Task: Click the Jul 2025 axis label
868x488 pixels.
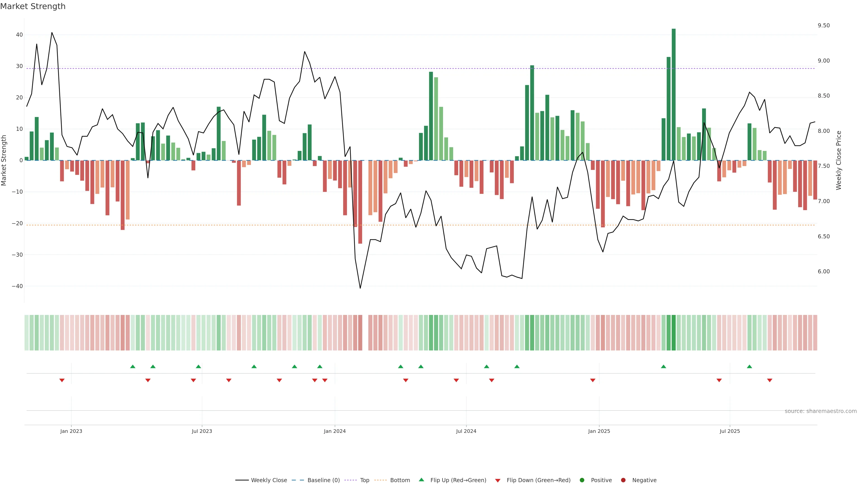Action: click(x=729, y=431)
